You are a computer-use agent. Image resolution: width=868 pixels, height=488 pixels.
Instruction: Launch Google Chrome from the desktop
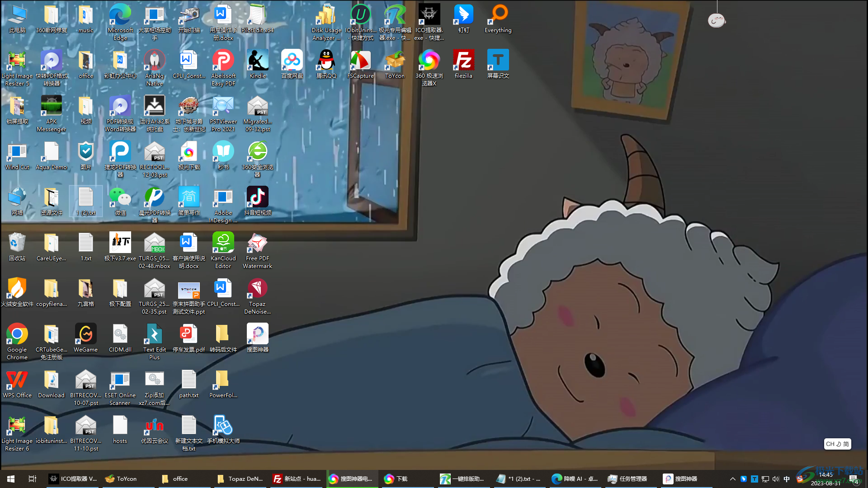tap(17, 342)
